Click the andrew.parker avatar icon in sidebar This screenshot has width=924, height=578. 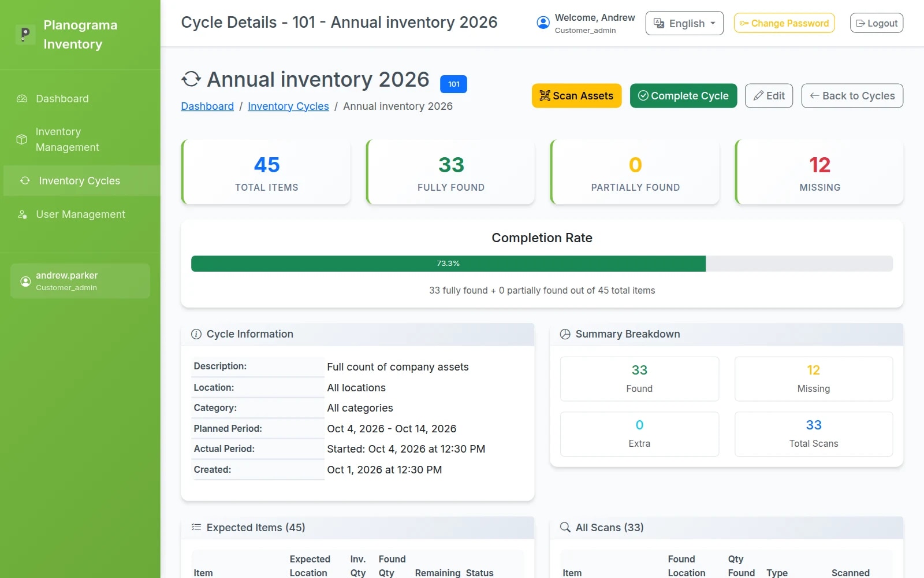[25, 281]
